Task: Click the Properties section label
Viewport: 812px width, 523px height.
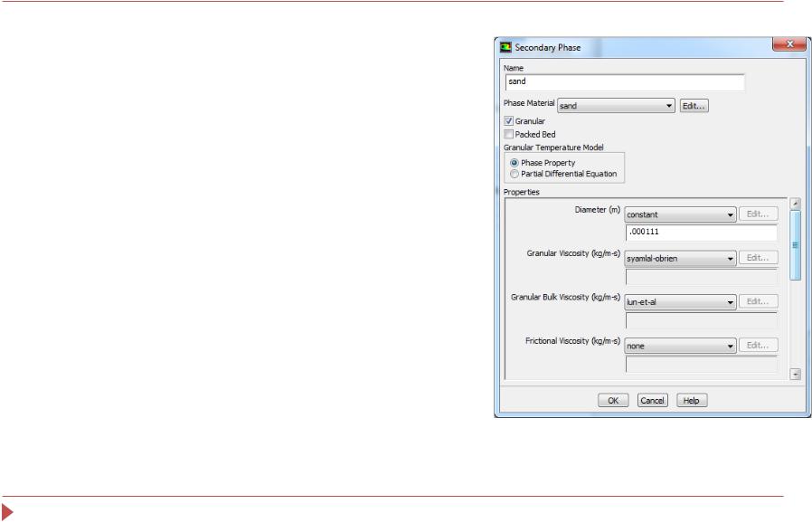Action: [x=521, y=193]
